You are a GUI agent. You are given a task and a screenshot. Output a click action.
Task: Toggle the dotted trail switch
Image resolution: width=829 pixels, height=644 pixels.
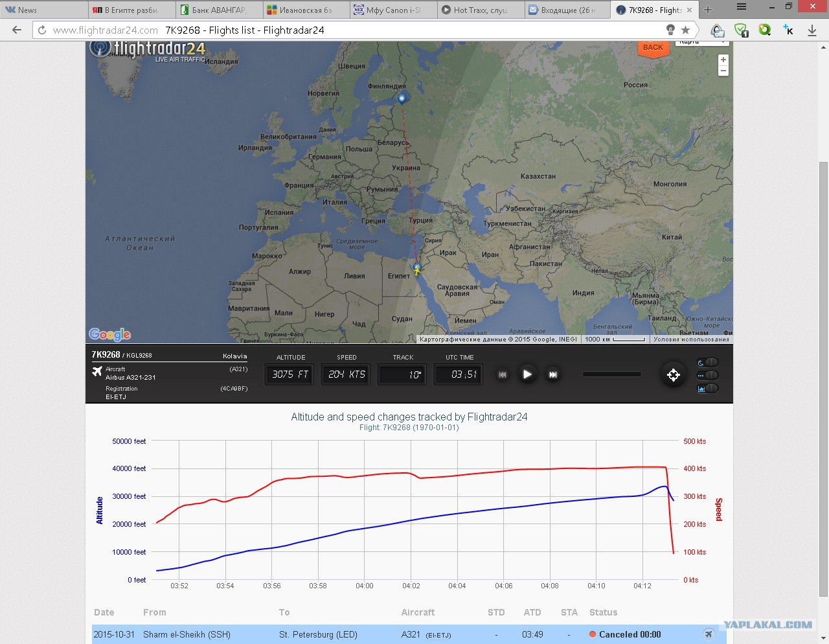coord(708,375)
